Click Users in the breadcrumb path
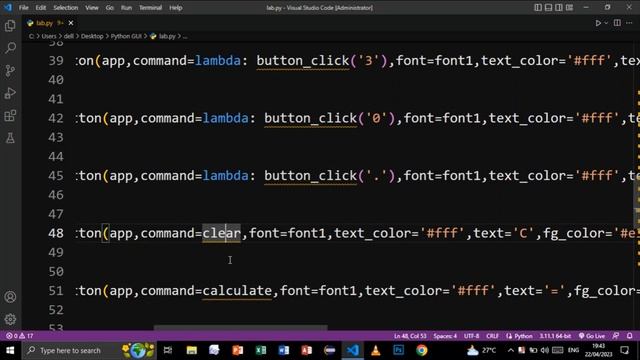640x360 pixels. point(49,36)
